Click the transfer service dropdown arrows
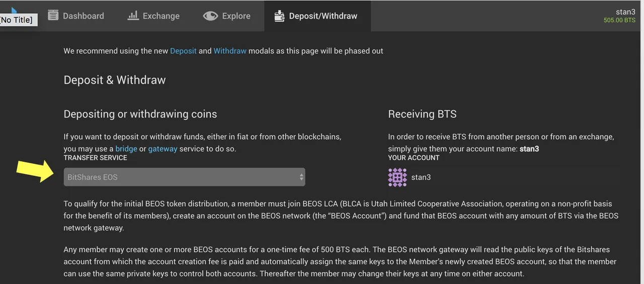This screenshot has height=284, width=644. pos(301,177)
